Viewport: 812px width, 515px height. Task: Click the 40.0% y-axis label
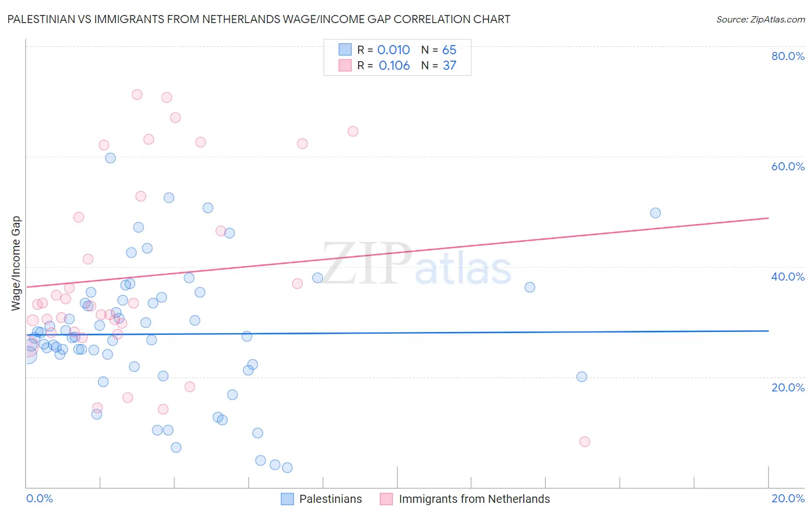[788, 277]
